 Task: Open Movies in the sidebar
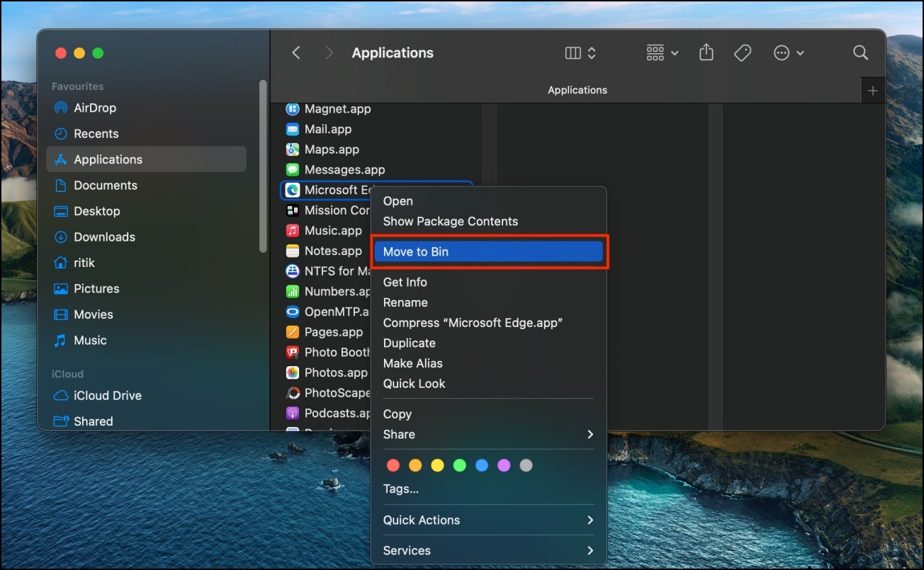tap(146, 314)
